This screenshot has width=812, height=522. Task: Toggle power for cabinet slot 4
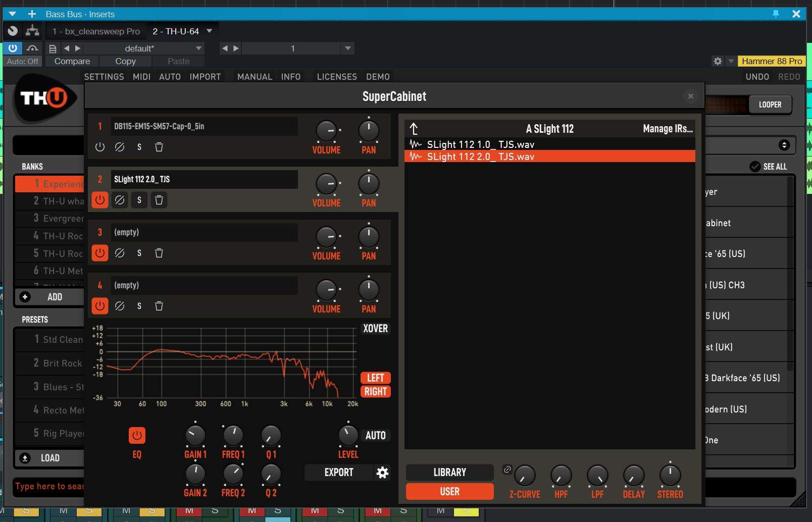[100, 306]
